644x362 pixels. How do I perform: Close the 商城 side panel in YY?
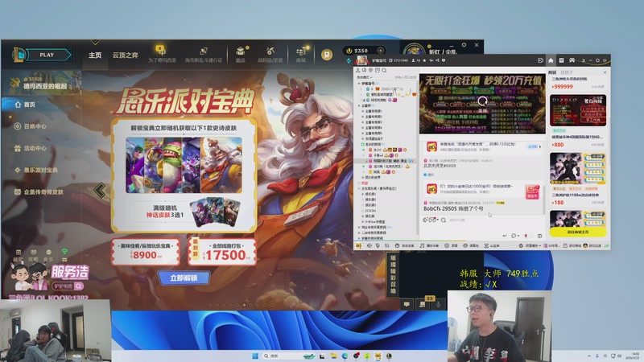[605, 72]
